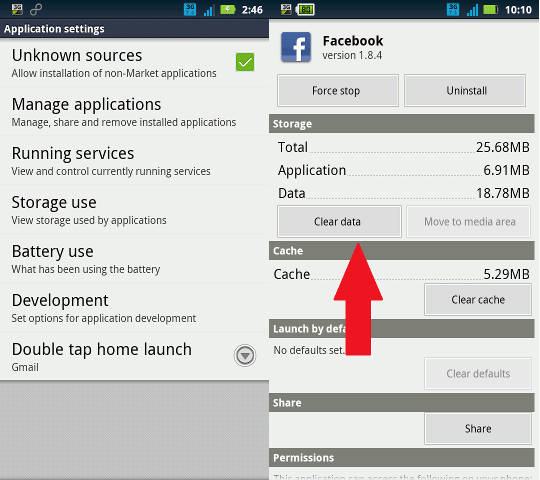540x480 pixels.
Task: Tap Move to media area button
Action: tap(468, 221)
